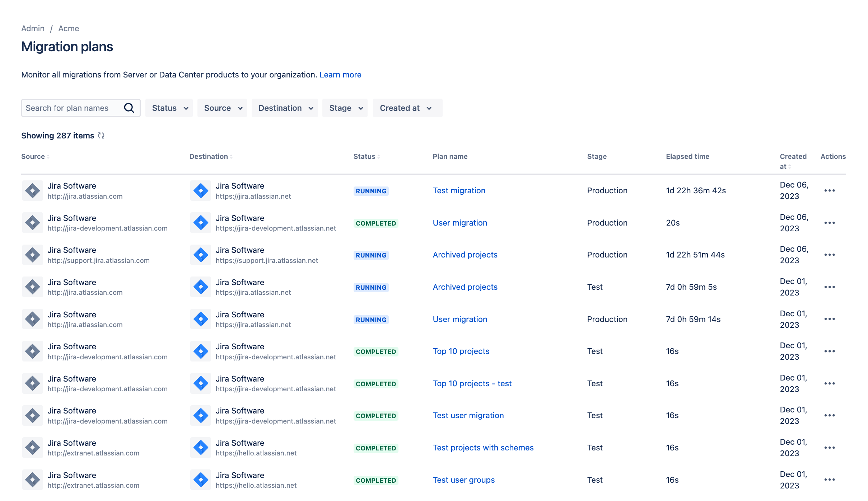The height and width of the screenshot is (501, 868).
Task: Focus the Search for plan names field
Action: click(72, 108)
